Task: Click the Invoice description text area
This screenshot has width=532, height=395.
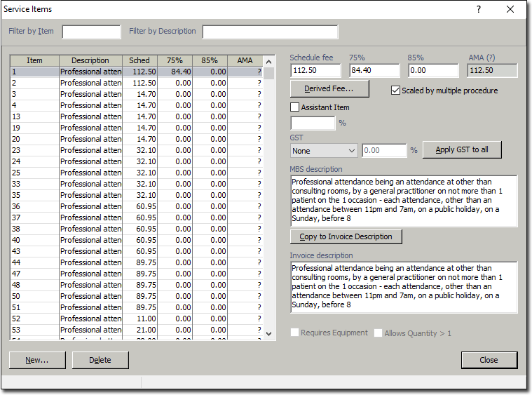Action: [403, 287]
